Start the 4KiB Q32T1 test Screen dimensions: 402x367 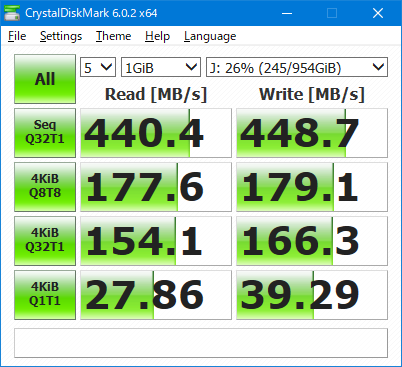[45, 241]
